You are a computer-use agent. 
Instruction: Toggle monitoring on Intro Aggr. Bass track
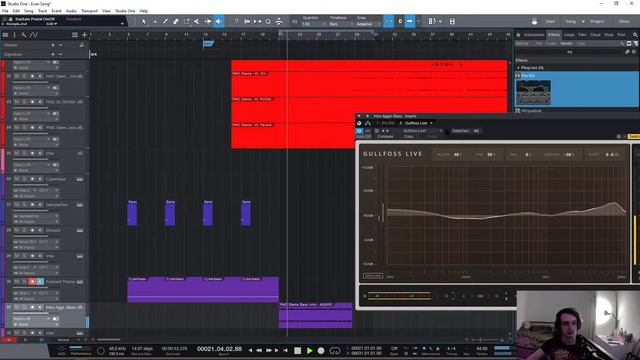(x=40, y=307)
